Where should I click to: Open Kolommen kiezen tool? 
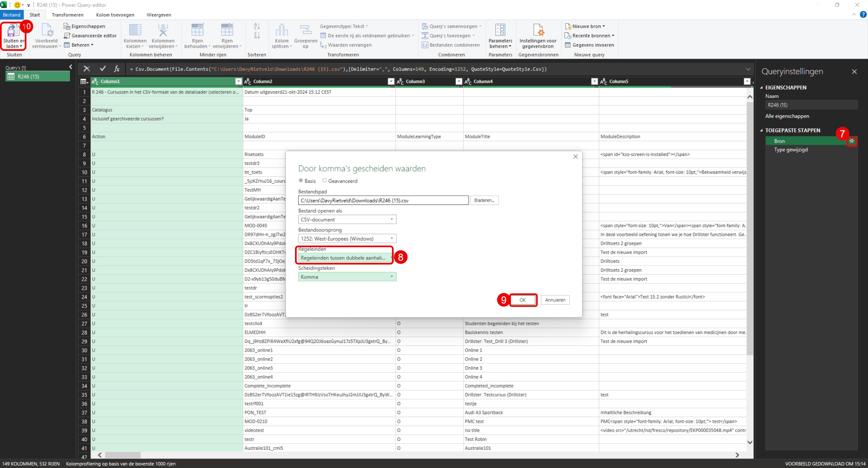click(x=135, y=31)
